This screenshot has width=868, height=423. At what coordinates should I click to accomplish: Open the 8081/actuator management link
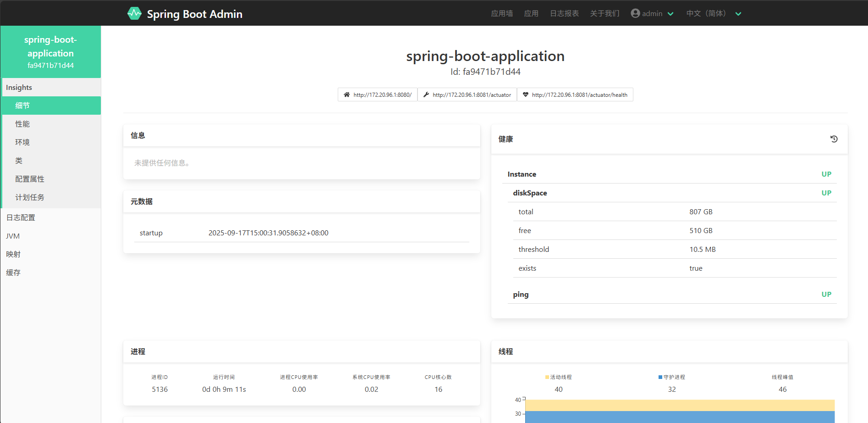467,95
